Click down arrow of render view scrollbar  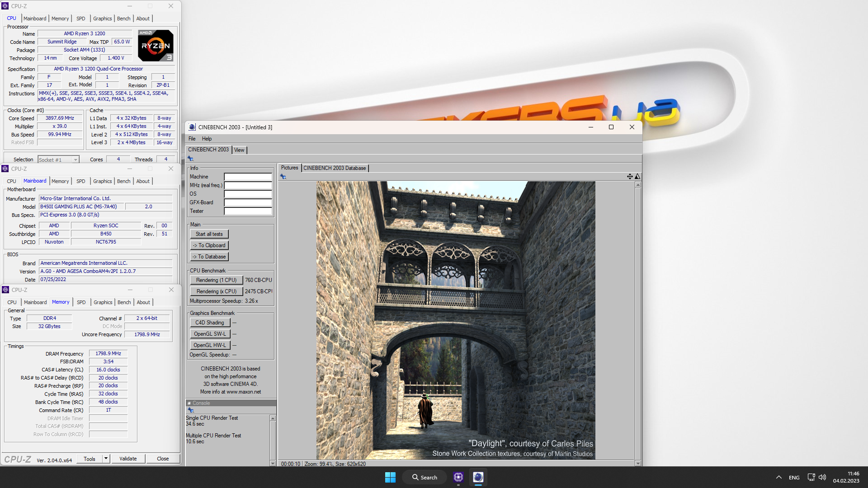(x=638, y=463)
